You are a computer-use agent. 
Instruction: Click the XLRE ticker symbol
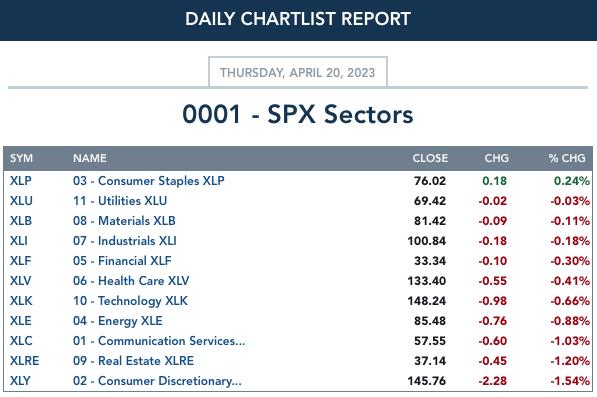(24, 360)
